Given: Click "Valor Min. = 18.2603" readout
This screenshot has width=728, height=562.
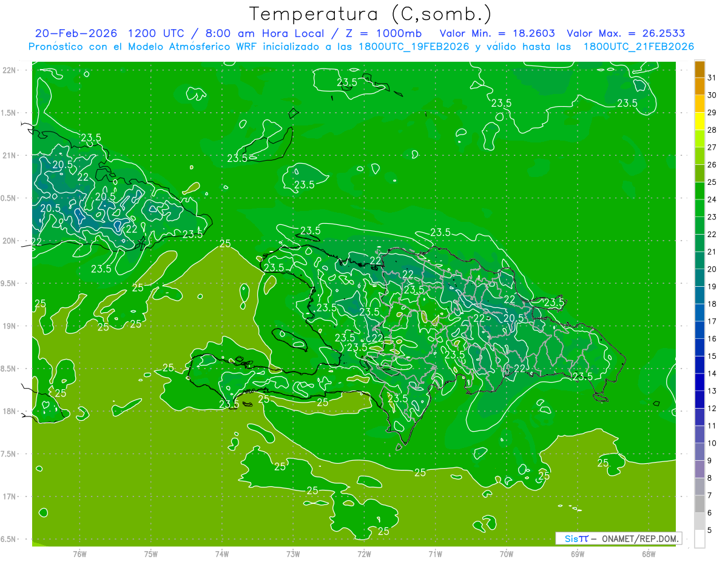Looking at the screenshot, I should (497, 33).
